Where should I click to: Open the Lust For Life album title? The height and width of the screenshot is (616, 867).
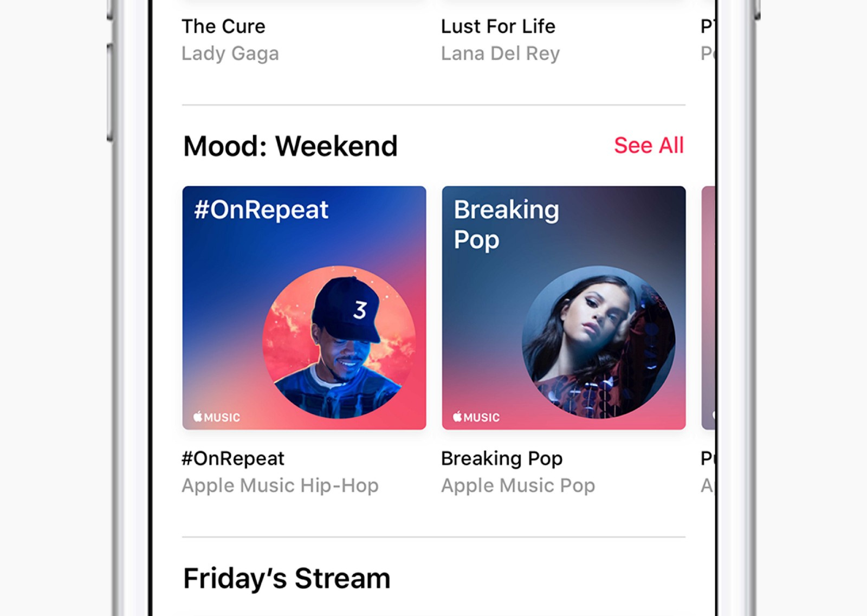click(x=498, y=27)
